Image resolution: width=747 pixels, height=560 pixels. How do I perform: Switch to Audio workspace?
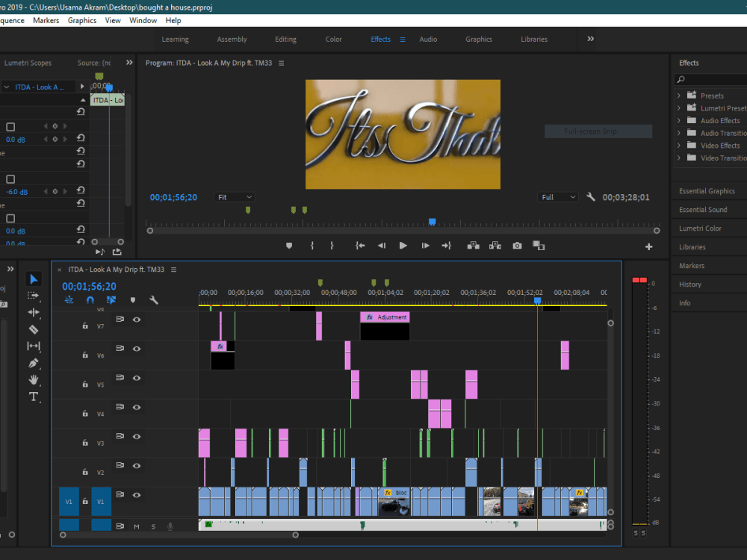[x=428, y=39]
